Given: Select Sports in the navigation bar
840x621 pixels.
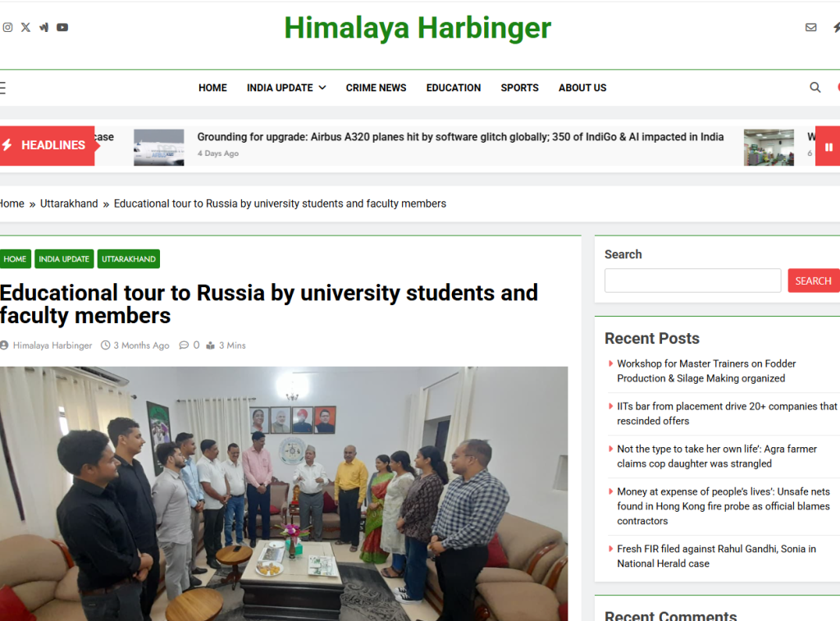Looking at the screenshot, I should coord(519,88).
